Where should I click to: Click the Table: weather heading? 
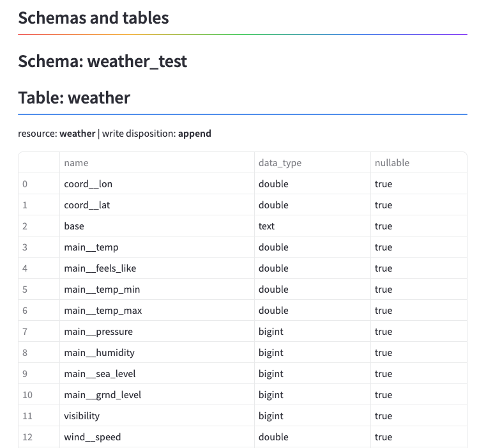click(74, 98)
